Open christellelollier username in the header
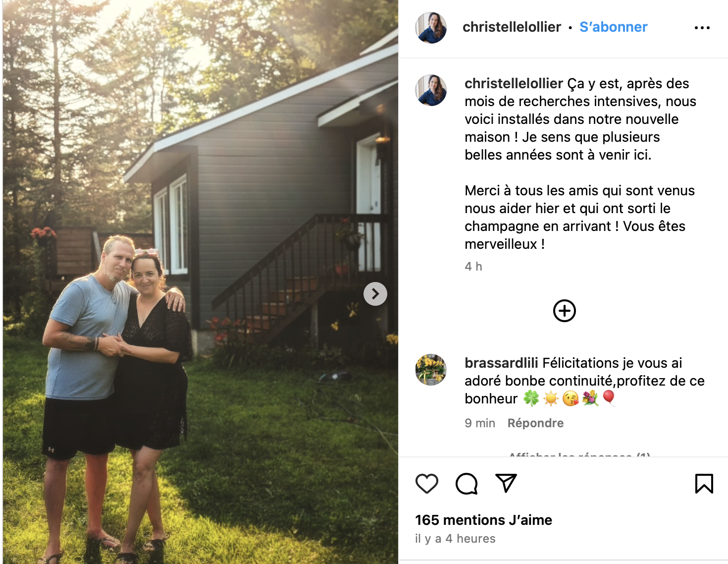Screen dimensions: 728x564 [x=512, y=27]
